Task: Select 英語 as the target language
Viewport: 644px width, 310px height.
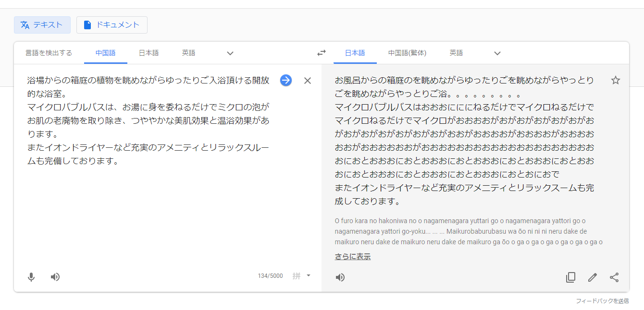Action: click(456, 53)
